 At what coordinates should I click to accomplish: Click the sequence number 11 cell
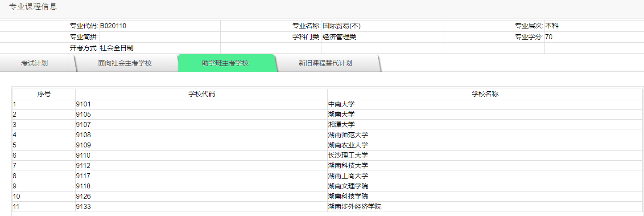click(44, 207)
